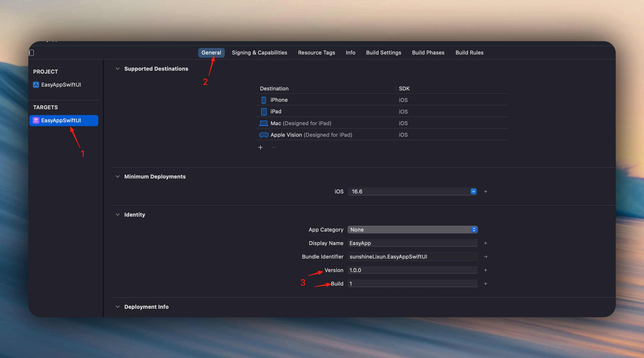Switch to Signing & Capabilities tab
This screenshot has width=644, height=358.
[259, 53]
